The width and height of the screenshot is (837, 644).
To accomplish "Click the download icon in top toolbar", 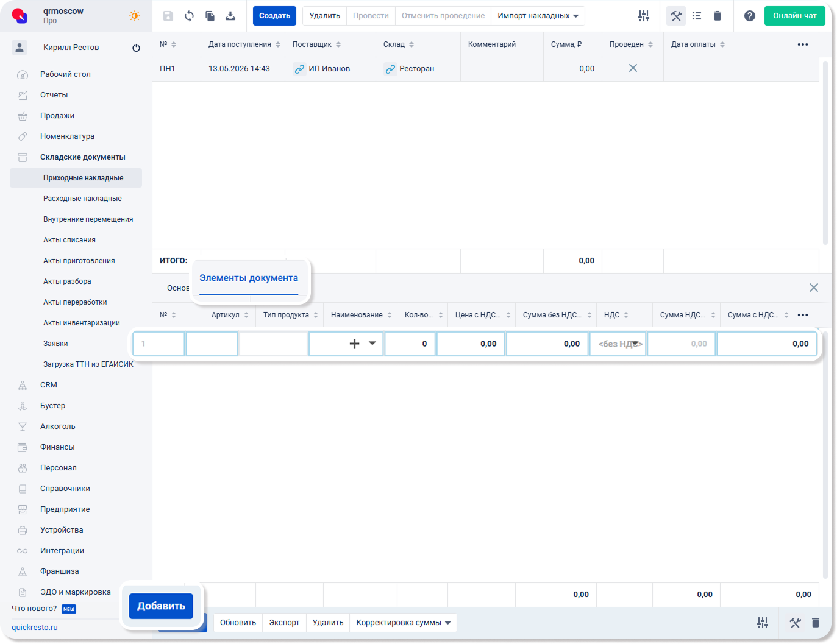I will pos(230,16).
